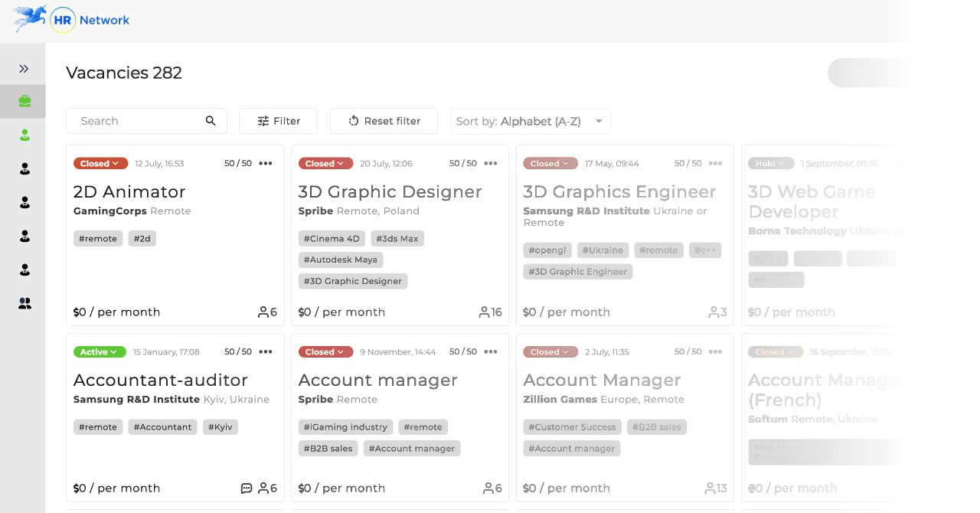
Task: Open the Accountant-auditor vacancy
Action: point(161,380)
